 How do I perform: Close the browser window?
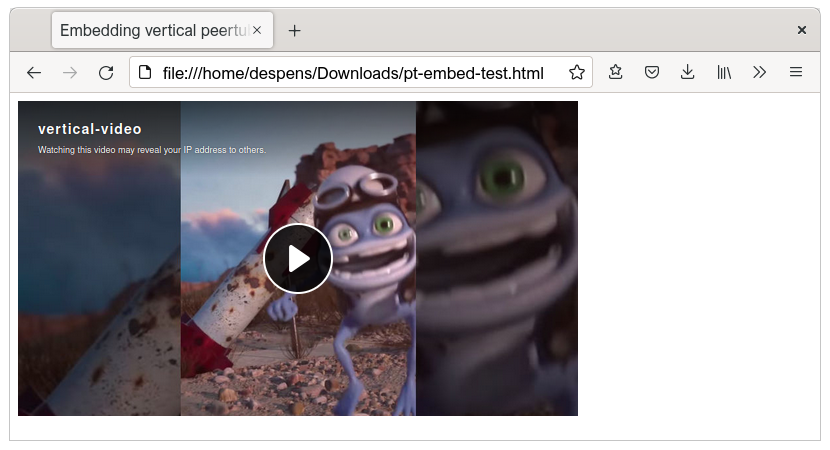pyautogui.click(x=801, y=30)
